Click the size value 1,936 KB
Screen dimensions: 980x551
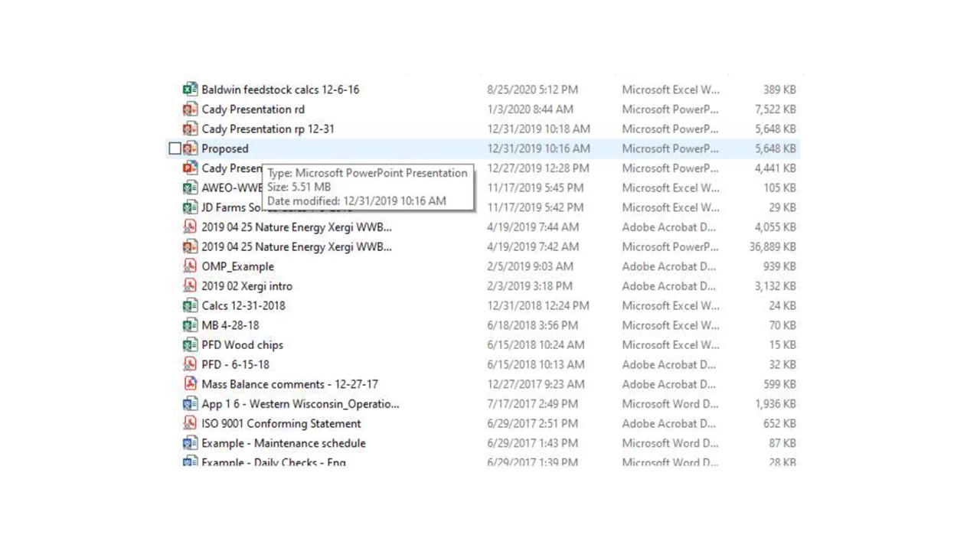pyautogui.click(x=776, y=403)
